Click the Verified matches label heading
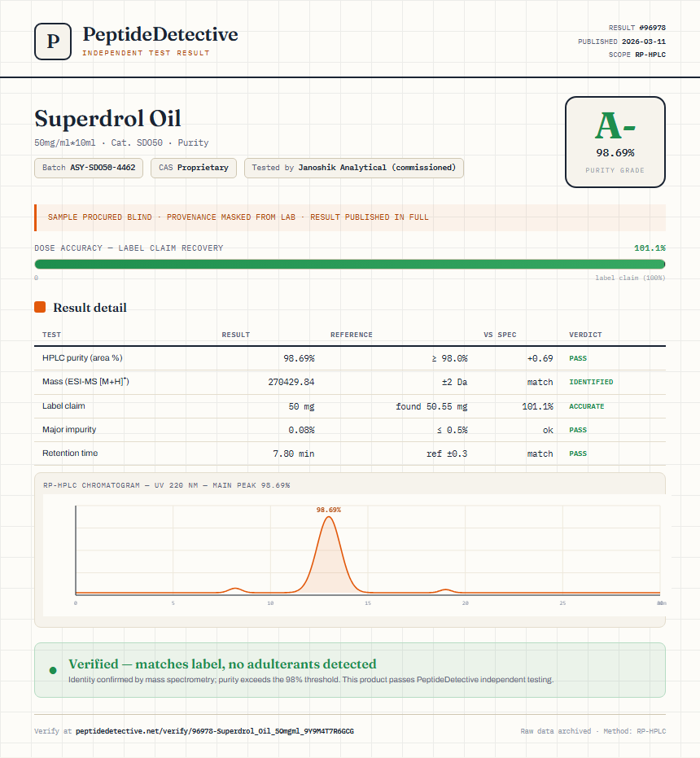 (x=222, y=664)
